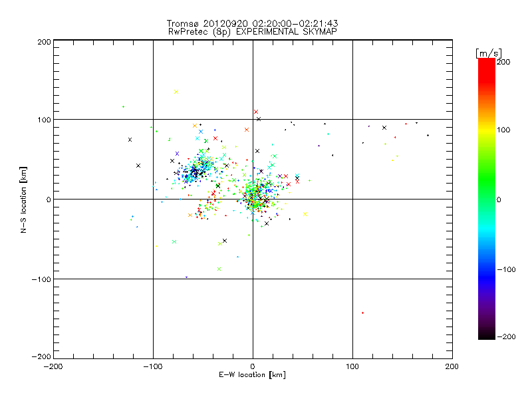Click the x-axis tick label '0'
The width and height of the screenshot is (532, 399).
(x=253, y=366)
